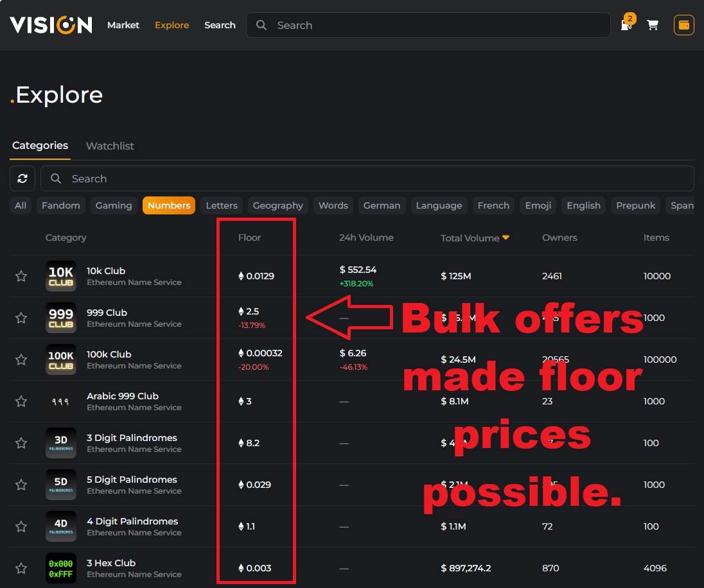This screenshot has width=704, height=588.
Task: Open the 4D Palindromes thumbnail
Action: click(x=61, y=526)
